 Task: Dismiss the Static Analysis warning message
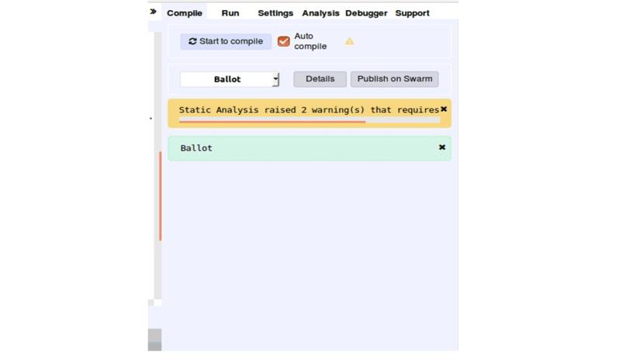click(x=444, y=109)
